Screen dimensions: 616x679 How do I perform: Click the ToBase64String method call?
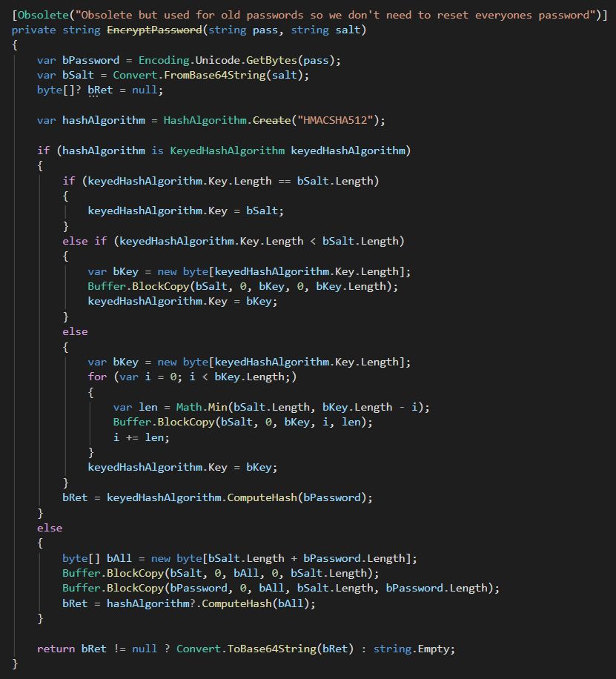(x=271, y=649)
